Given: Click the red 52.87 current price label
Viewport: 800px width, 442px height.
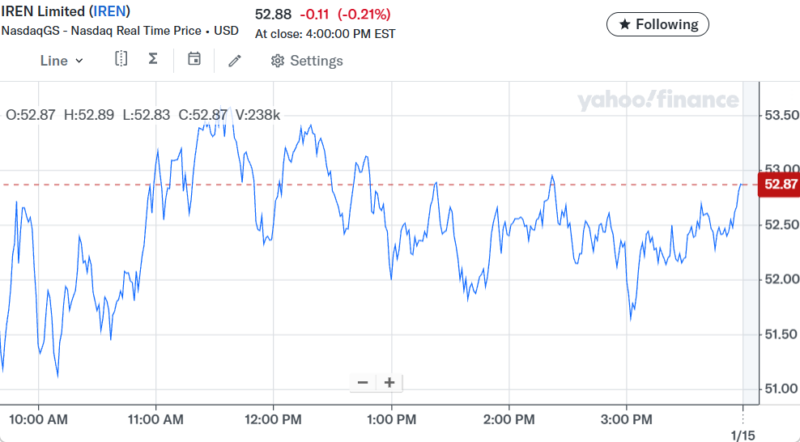Looking at the screenshot, I should [779, 184].
